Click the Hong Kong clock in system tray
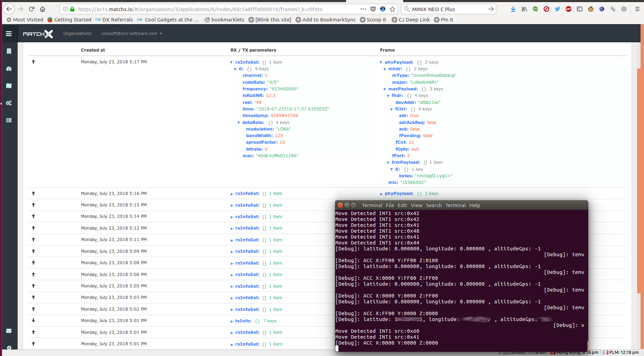 (574, 353)
